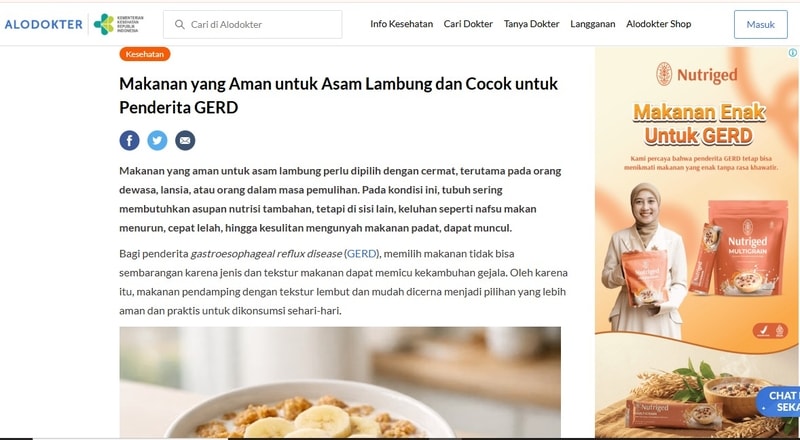Open the Chat Sekarang floating button

(779, 402)
